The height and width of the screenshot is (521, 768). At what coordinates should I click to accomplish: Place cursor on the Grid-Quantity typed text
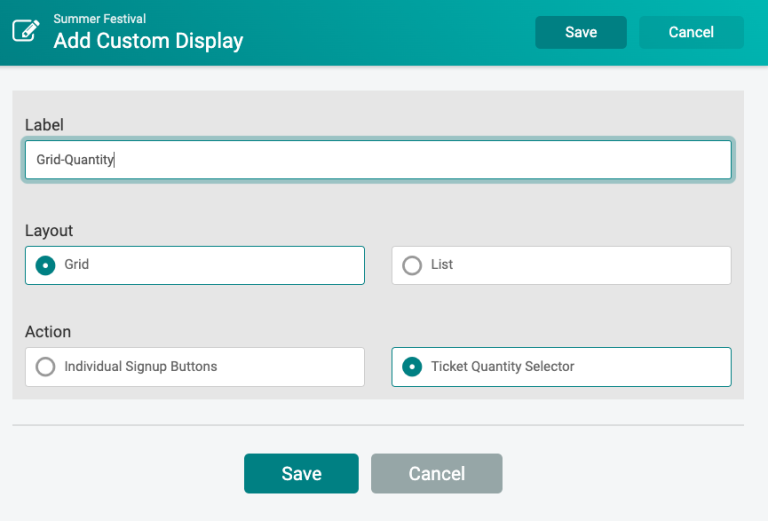tap(75, 160)
